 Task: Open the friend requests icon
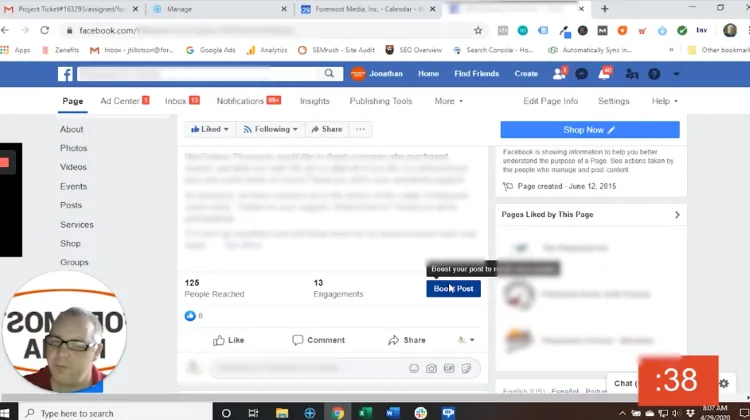[559, 74]
